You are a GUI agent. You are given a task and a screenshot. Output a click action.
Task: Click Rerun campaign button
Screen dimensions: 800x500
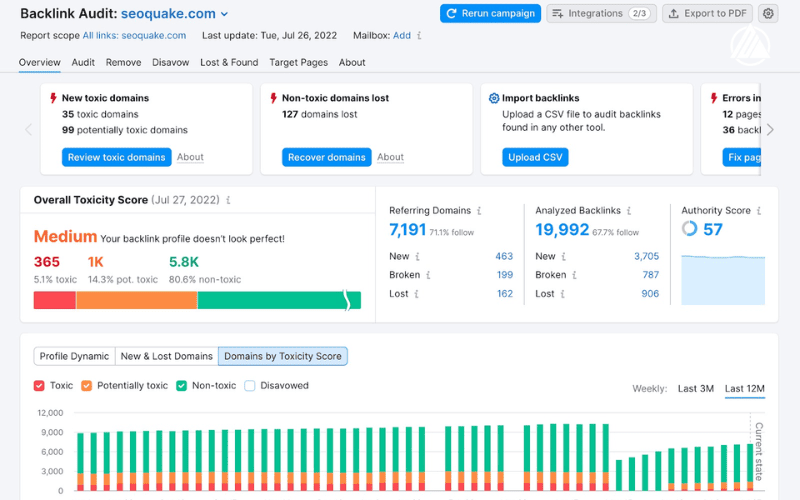pyautogui.click(x=490, y=13)
